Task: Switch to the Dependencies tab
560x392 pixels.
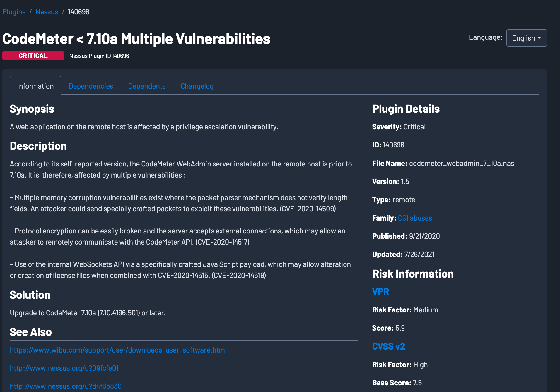Action: click(x=91, y=86)
